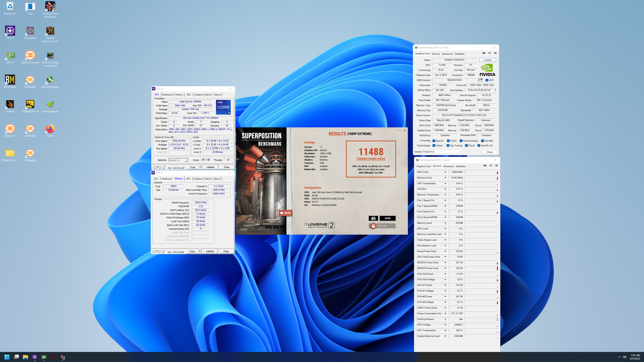Switch to Mainboard tab in top CPU-Z
Screen dimensions: 644x362
pos(167,95)
